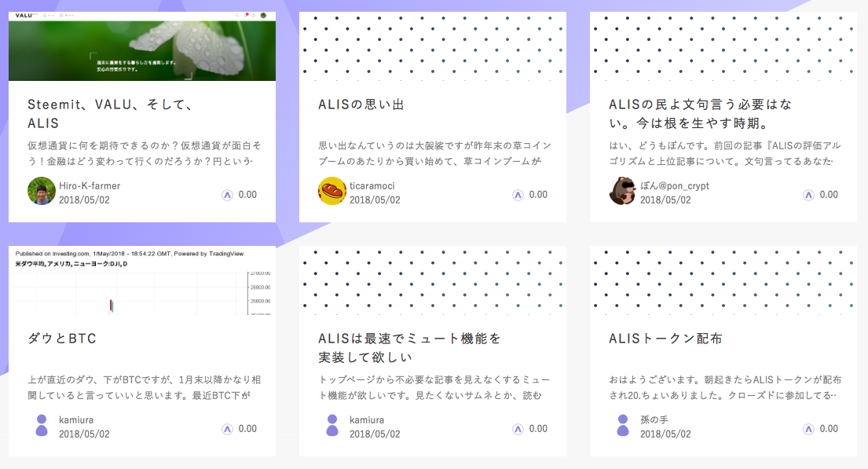
Task: Visit the Hiro-K-farmer author name
Action: (90, 186)
